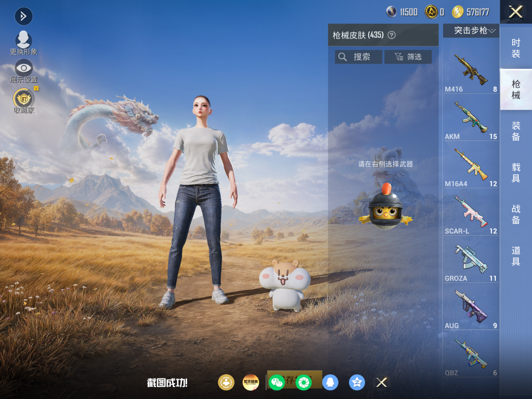Share to game friends yellow circle icon

pyautogui.click(x=226, y=383)
